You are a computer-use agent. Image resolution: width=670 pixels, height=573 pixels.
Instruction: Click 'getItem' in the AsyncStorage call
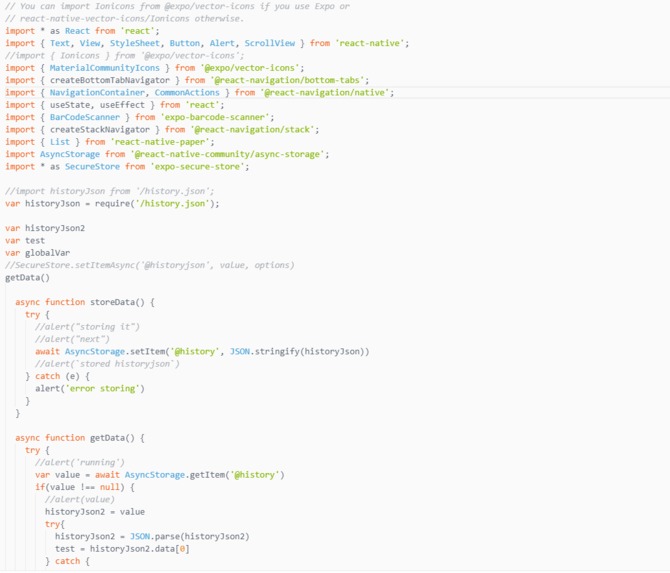coord(207,475)
